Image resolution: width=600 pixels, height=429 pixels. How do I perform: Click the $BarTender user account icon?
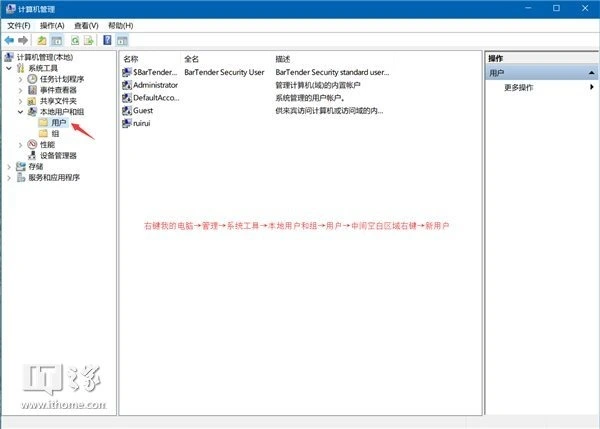click(x=127, y=72)
